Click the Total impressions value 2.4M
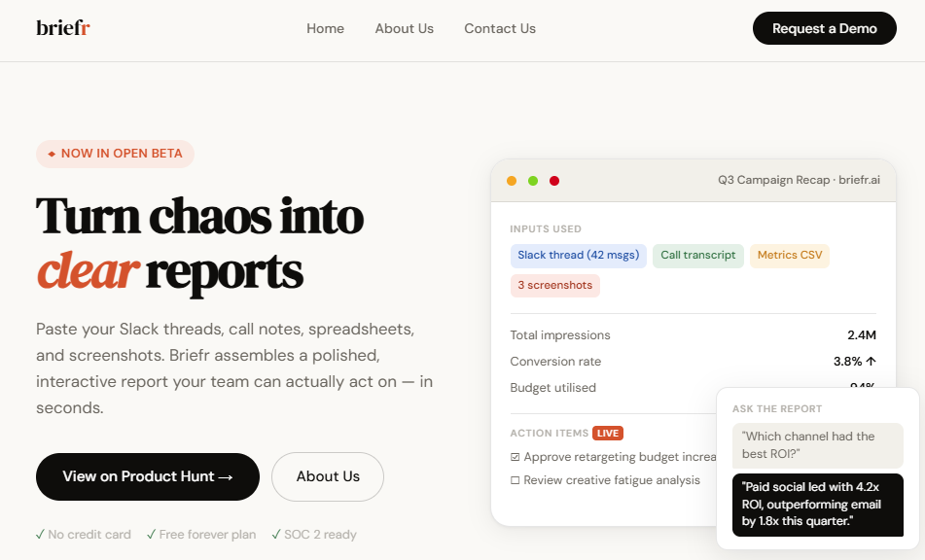 point(861,335)
